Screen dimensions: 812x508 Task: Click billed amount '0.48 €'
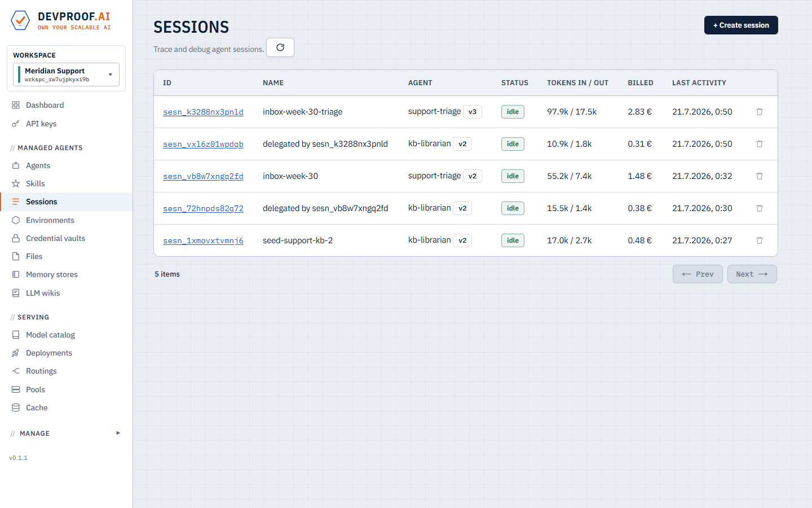coord(639,240)
